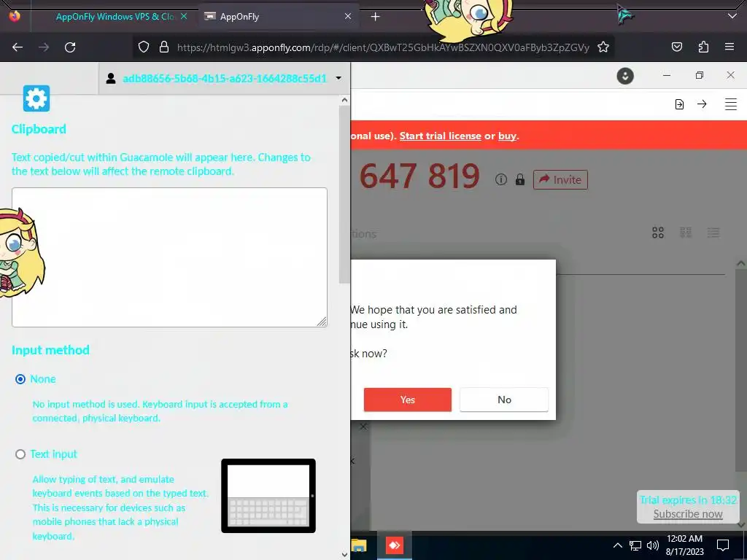
Task: Open the volume speaker tray icon
Action: pos(653,545)
